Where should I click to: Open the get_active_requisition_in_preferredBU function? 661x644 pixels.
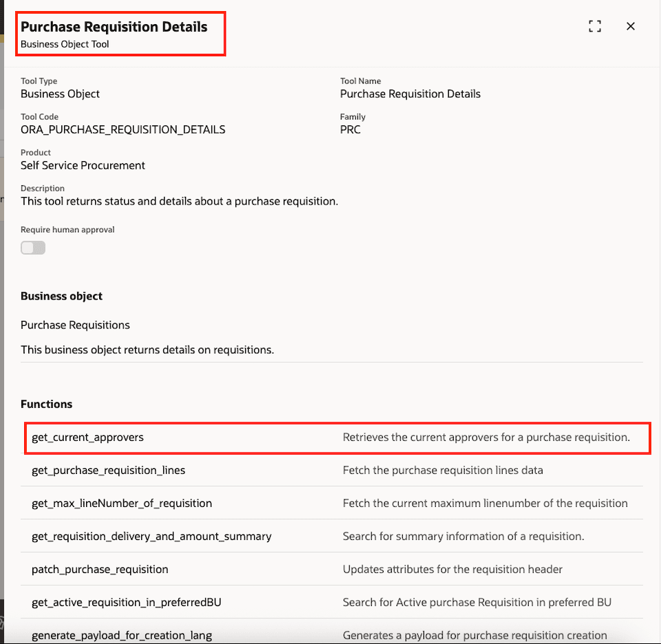[127, 602]
